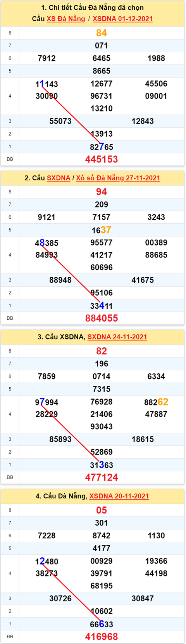Click prize-7 number 071
The image size is (186, 644).
point(102,45)
